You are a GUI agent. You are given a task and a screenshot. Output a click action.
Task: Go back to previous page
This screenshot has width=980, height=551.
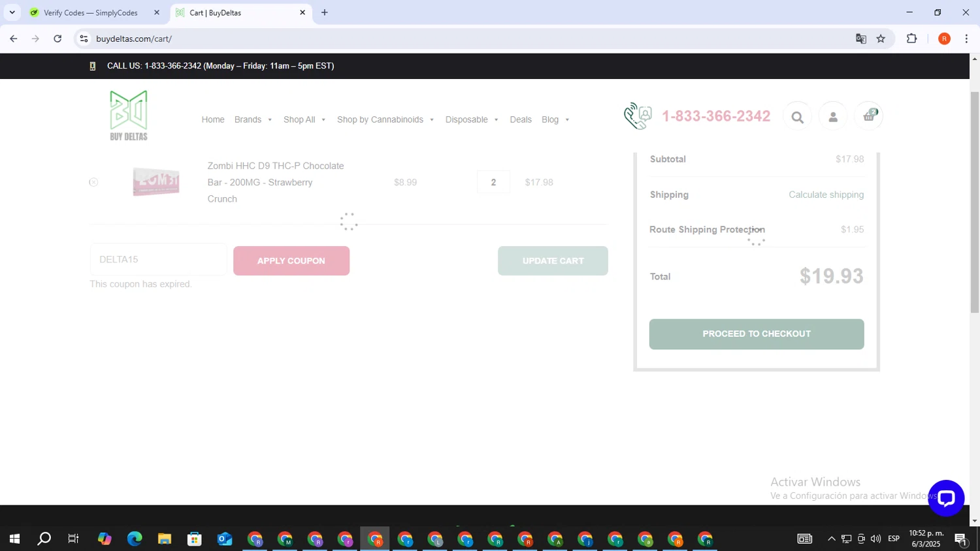tap(14, 39)
